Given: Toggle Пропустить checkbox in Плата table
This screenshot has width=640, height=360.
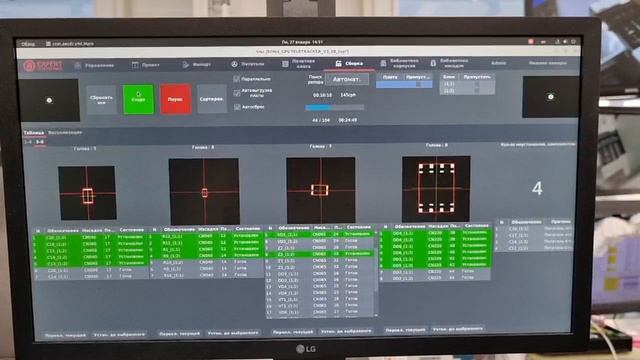Looking at the screenshot, I should (x=418, y=84).
